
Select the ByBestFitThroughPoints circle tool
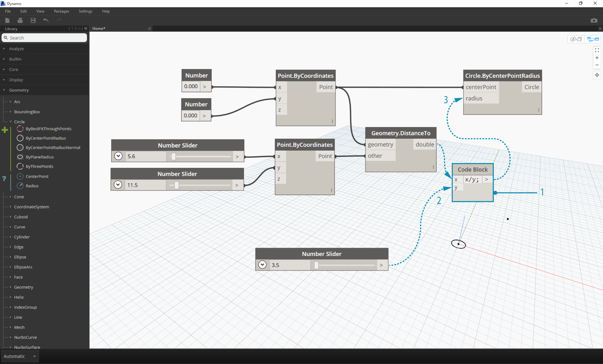pos(48,129)
